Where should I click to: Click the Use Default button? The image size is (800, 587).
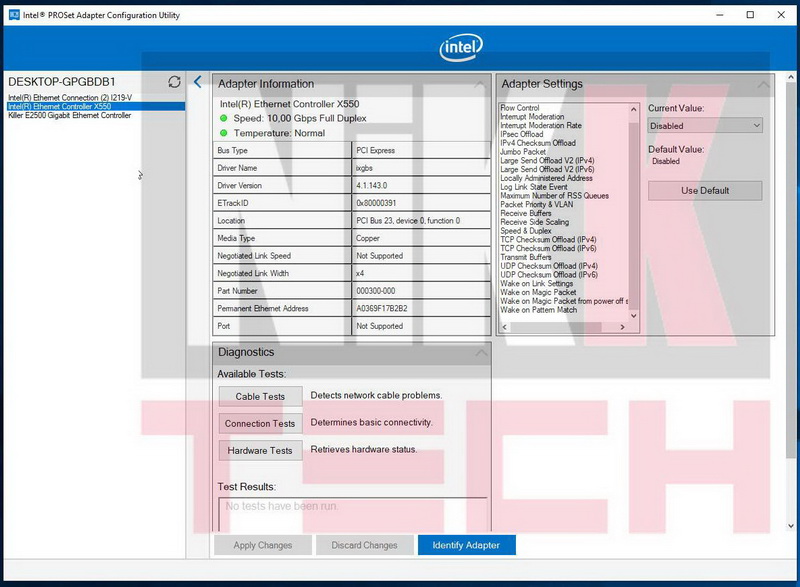click(705, 191)
